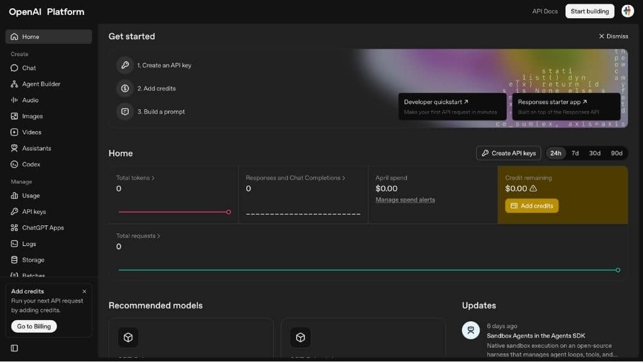Open the Storage database icon
Image resolution: width=643 pixels, height=364 pixels.
tap(14, 259)
